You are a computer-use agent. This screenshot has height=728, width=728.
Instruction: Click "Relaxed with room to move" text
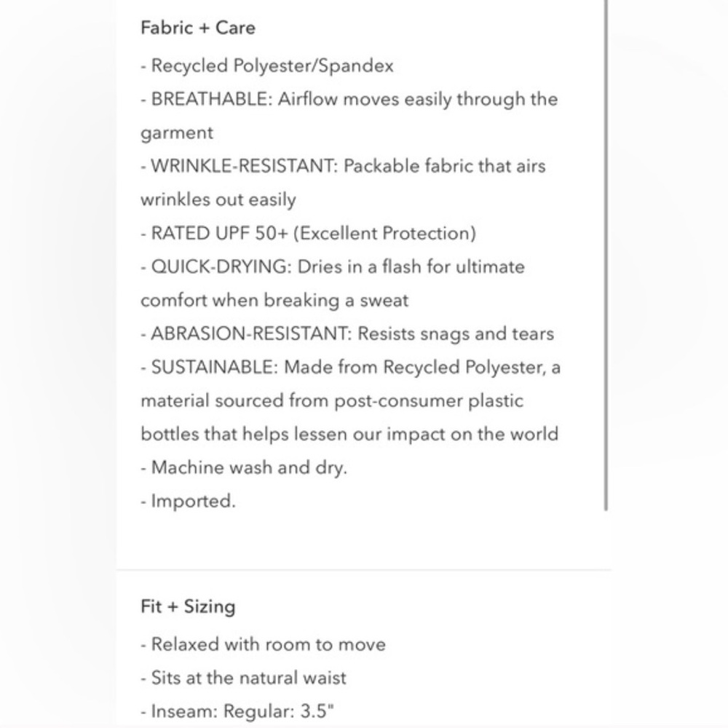coord(264,644)
